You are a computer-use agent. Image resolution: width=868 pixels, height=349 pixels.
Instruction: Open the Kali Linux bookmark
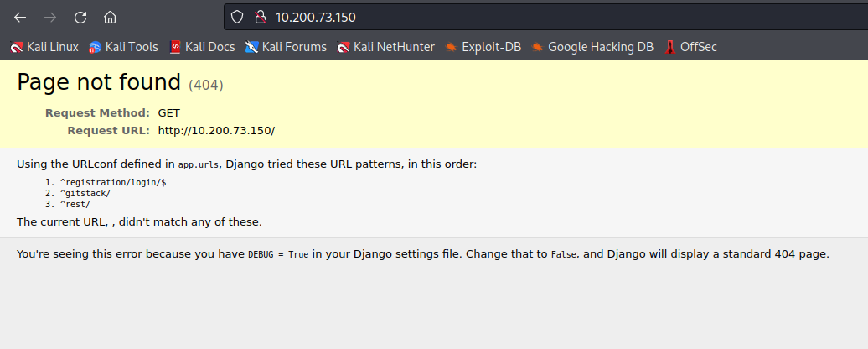pyautogui.click(x=44, y=47)
